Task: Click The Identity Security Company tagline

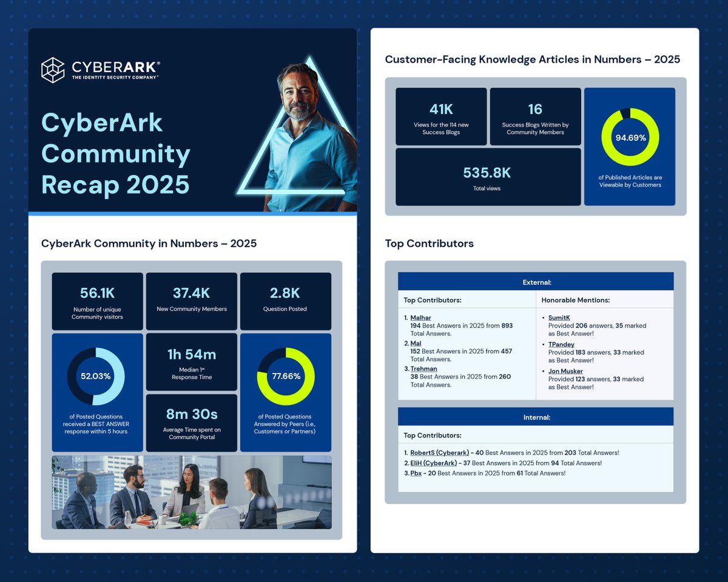Action: click(115, 78)
